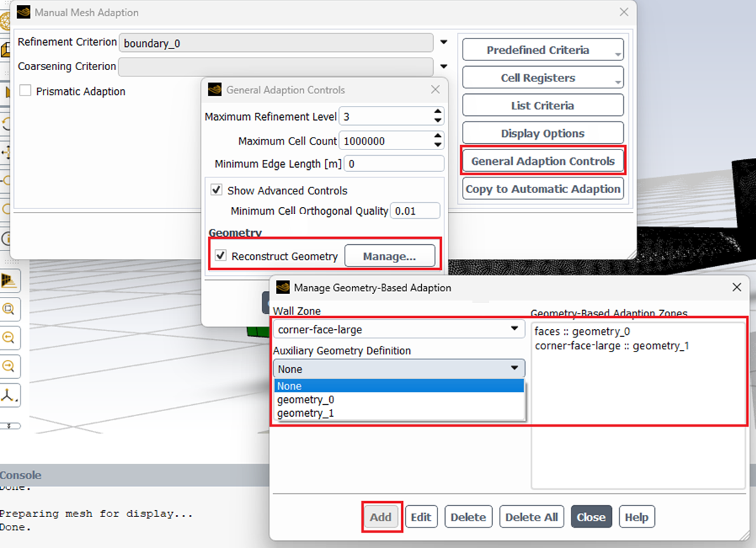Uncheck Show Advanced Controls
The image size is (756, 548).
[217, 190]
